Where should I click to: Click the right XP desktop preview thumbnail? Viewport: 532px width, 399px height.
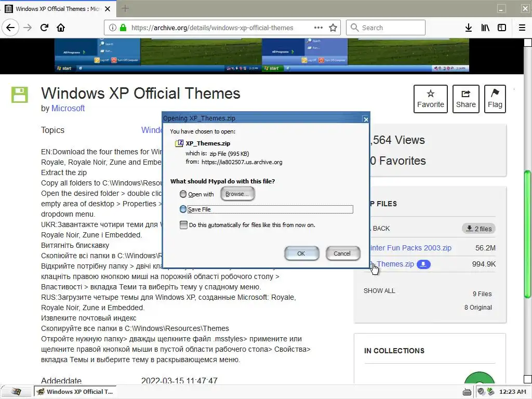pyautogui.click(x=365, y=55)
